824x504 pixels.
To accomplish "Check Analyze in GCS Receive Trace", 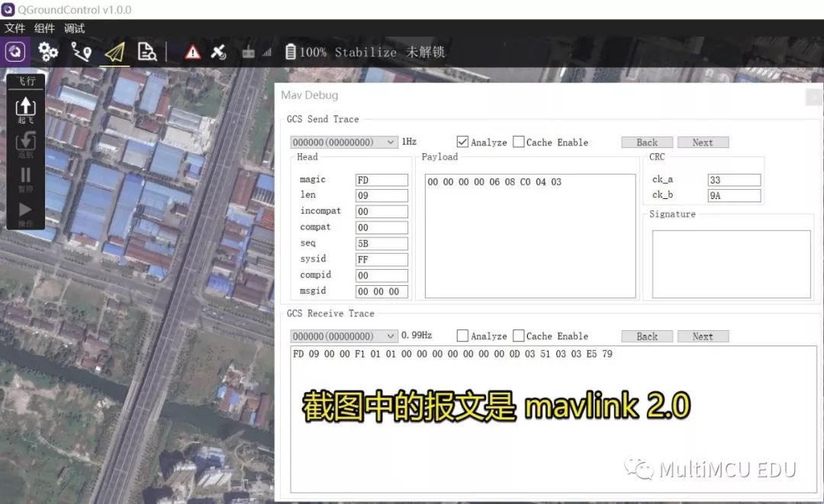I will (462, 335).
